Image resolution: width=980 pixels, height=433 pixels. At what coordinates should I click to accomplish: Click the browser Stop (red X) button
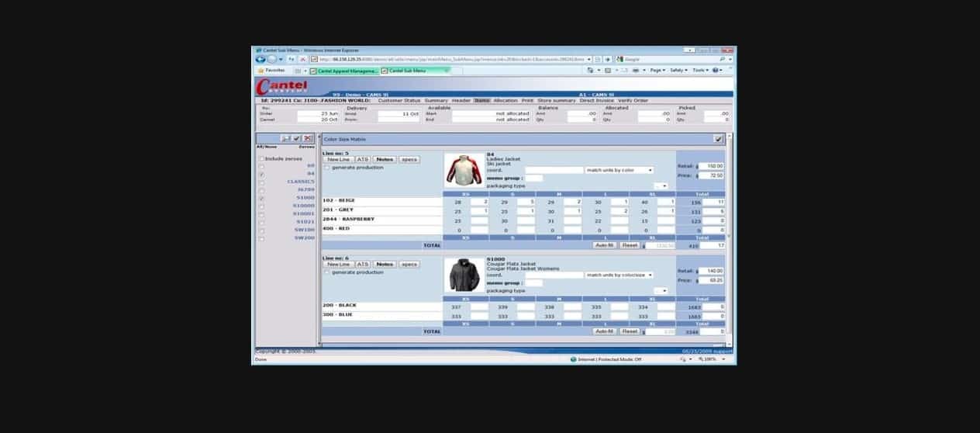(302, 59)
